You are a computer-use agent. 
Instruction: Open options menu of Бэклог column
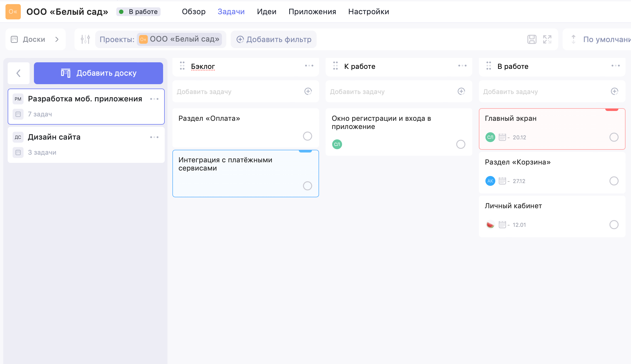(309, 66)
